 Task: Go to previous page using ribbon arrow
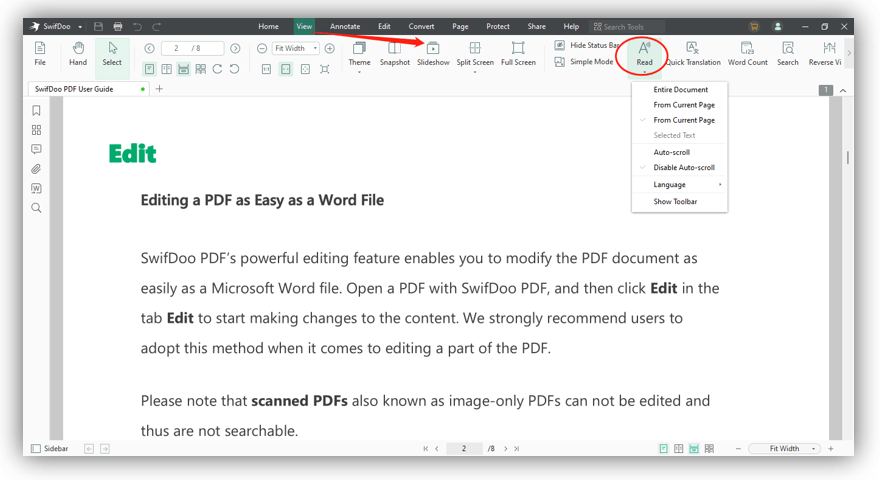(x=149, y=48)
